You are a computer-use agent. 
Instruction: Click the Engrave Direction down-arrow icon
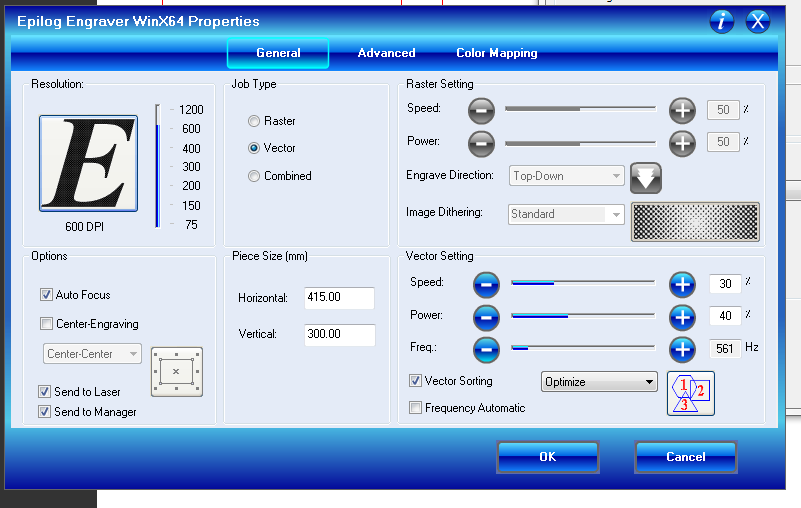pos(646,178)
